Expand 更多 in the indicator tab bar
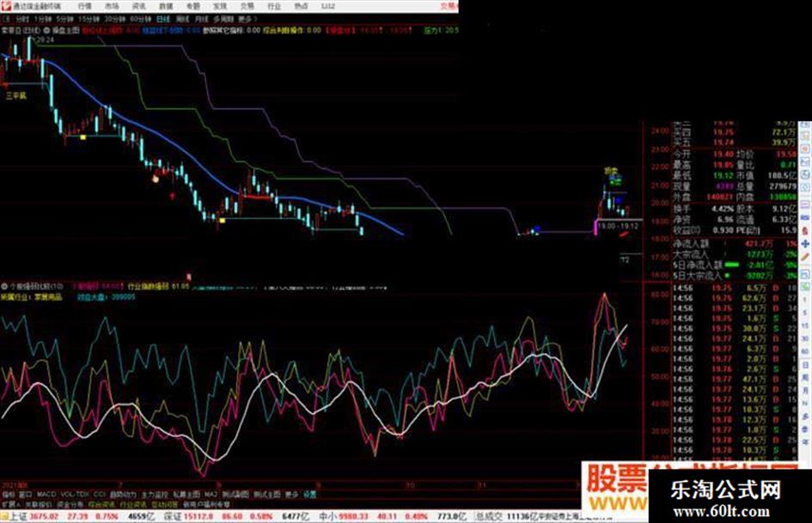Screen dimensions: 812x523 291,495
